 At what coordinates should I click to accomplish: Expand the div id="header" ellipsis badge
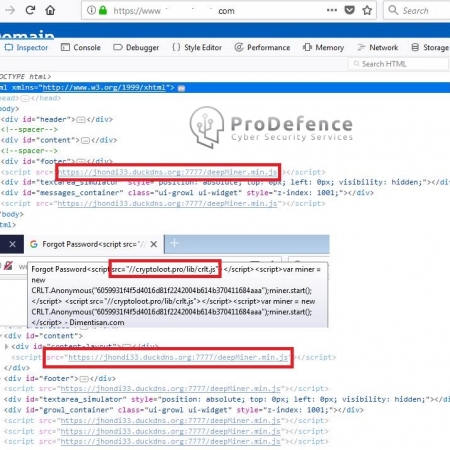coord(81,120)
